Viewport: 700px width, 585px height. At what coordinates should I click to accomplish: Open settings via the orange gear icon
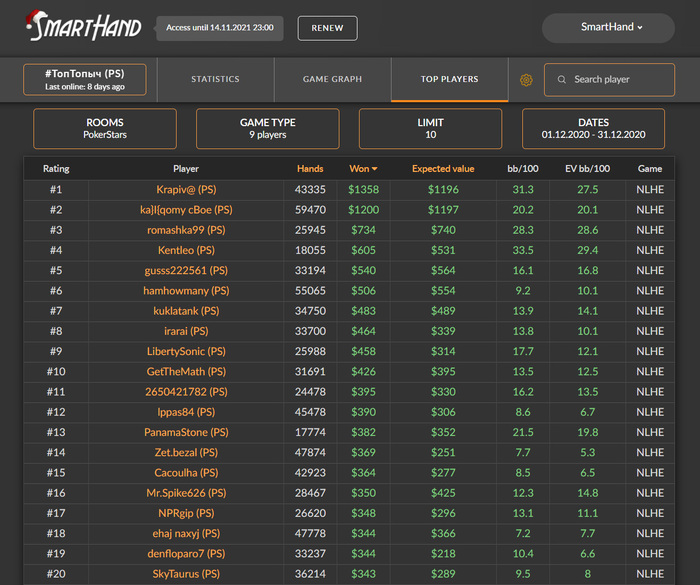point(526,80)
